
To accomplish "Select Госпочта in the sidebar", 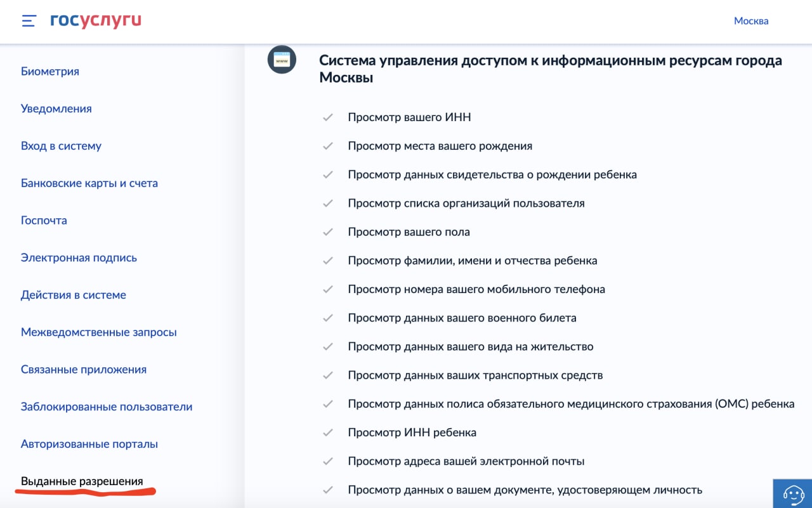I will click(44, 221).
